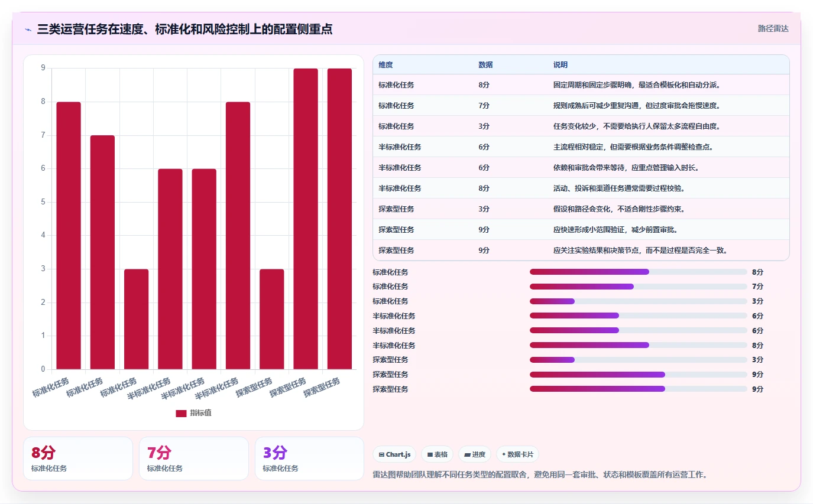The height and width of the screenshot is (504, 813).
Task: Open the 7分 标准化任务 data card
Action: 194,459
